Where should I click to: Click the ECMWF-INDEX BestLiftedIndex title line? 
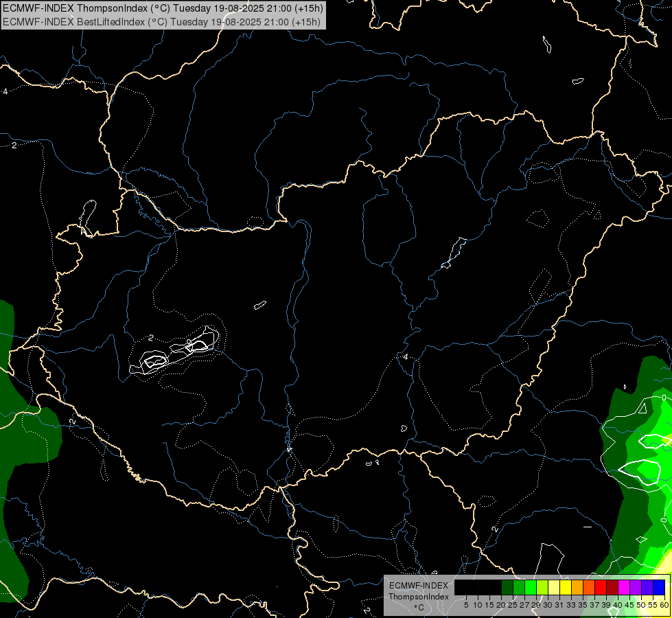161,22
